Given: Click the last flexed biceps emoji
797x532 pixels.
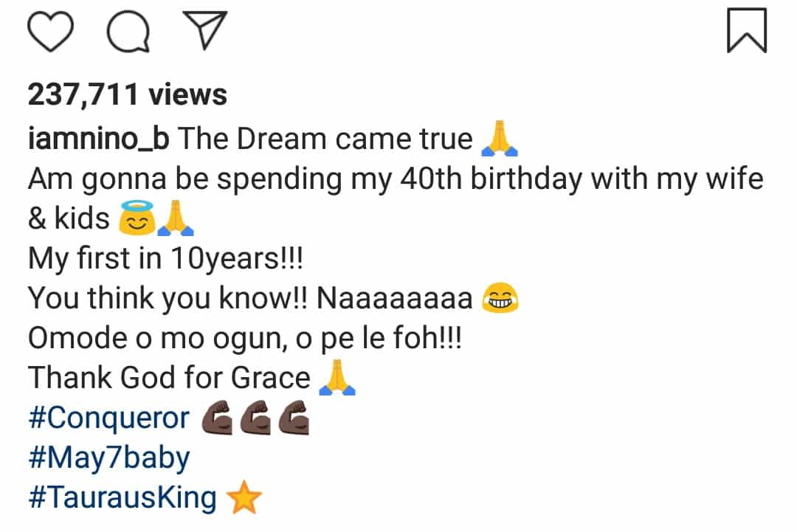Looking at the screenshot, I should 294,418.
